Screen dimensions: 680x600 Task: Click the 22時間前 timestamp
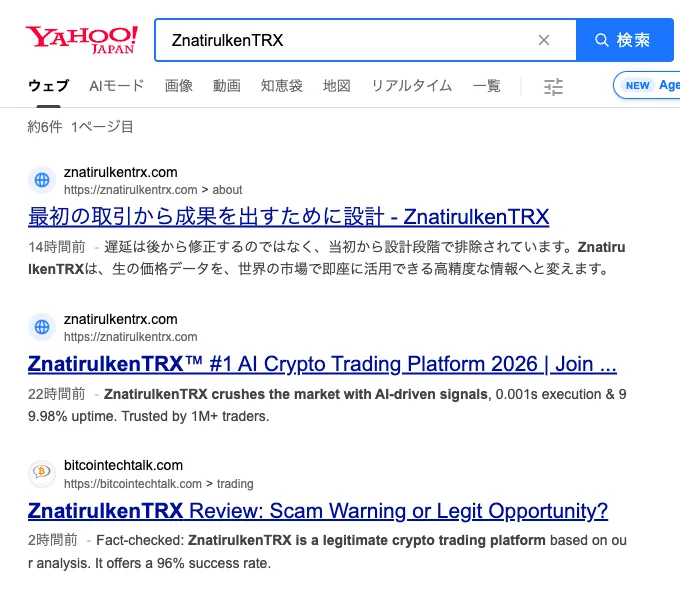(x=57, y=394)
